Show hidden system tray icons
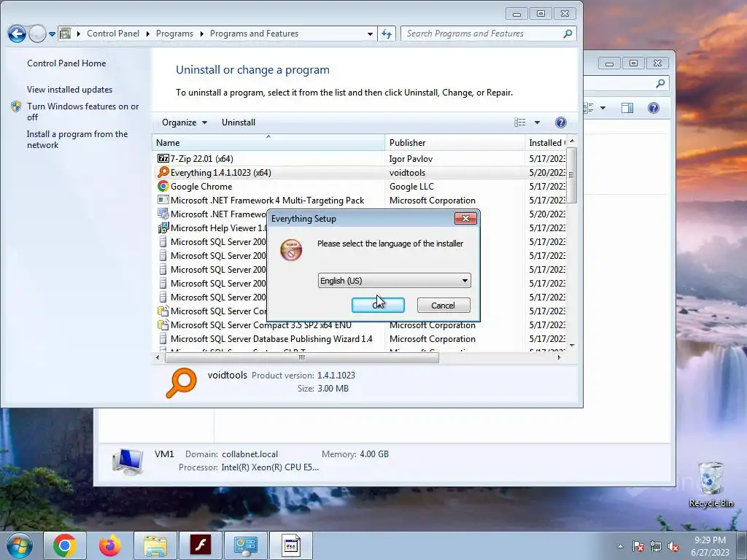This screenshot has width=747, height=560. pos(620,546)
